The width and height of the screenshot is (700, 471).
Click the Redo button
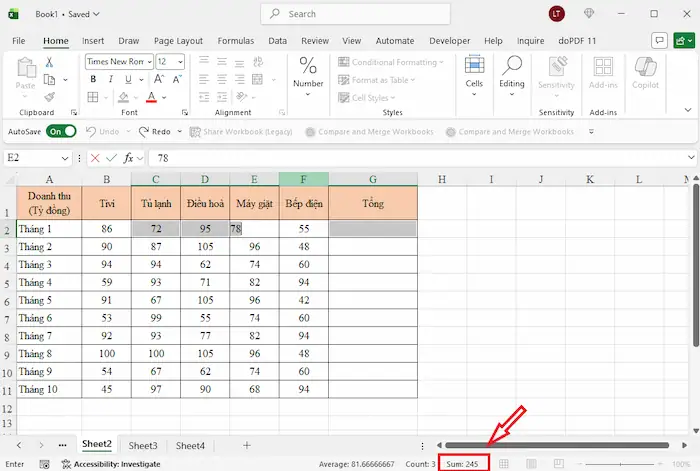click(154, 131)
